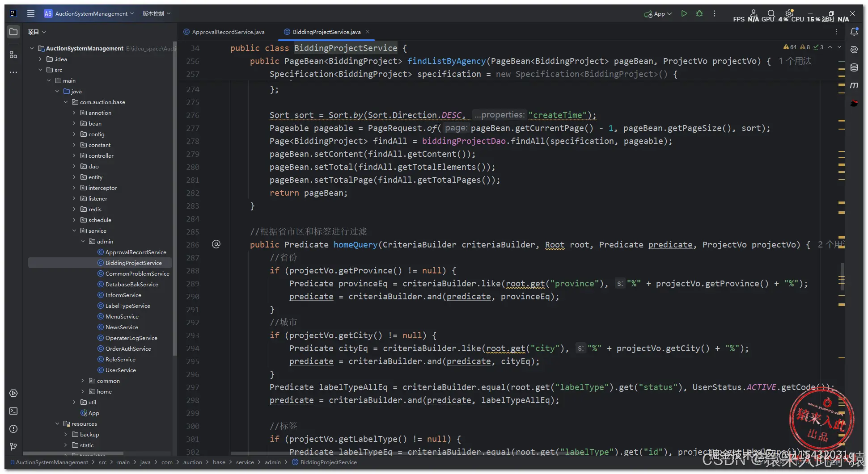
Task: Expand the common package
Action: 83,381
